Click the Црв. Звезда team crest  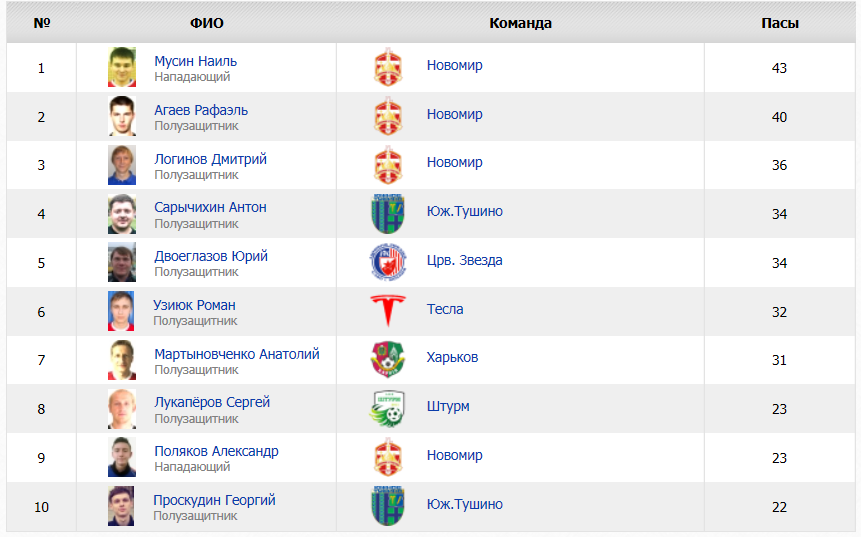[x=388, y=262]
